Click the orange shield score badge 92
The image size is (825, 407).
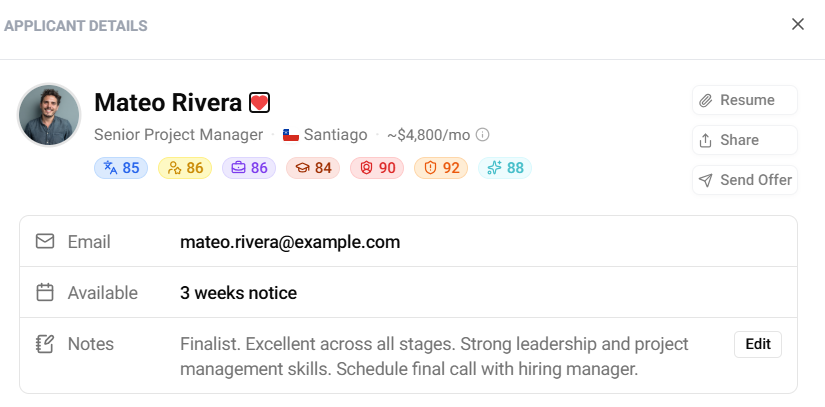coord(441,168)
